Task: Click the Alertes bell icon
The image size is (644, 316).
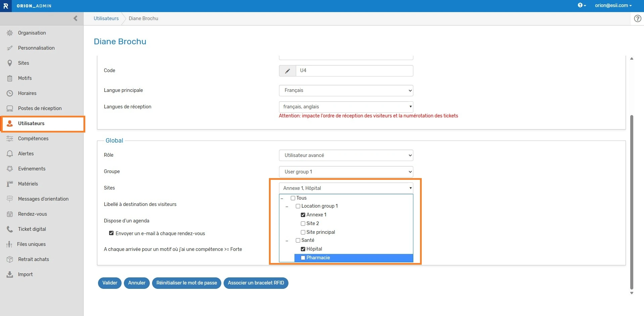Action: 10,154
